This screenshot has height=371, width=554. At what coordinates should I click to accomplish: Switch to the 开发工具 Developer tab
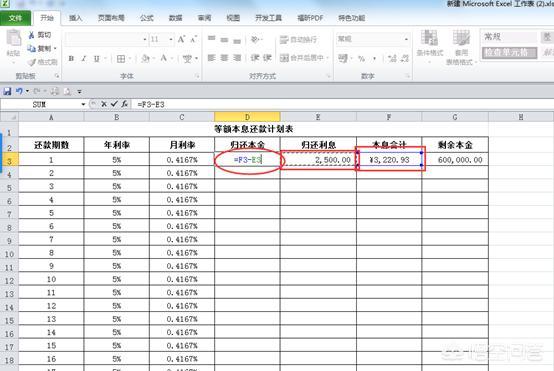tap(269, 18)
